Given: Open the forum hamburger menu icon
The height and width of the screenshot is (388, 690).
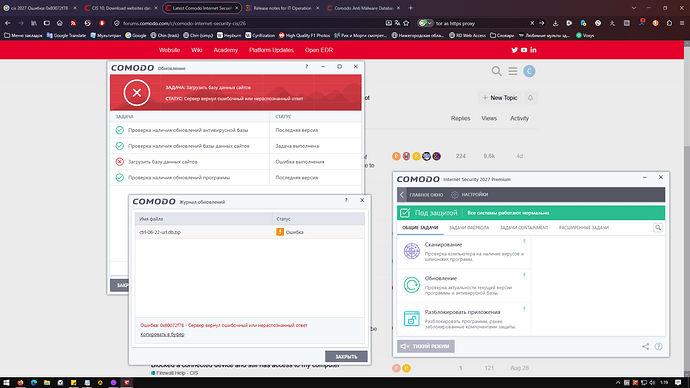Looking at the screenshot, I should [x=513, y=71].
